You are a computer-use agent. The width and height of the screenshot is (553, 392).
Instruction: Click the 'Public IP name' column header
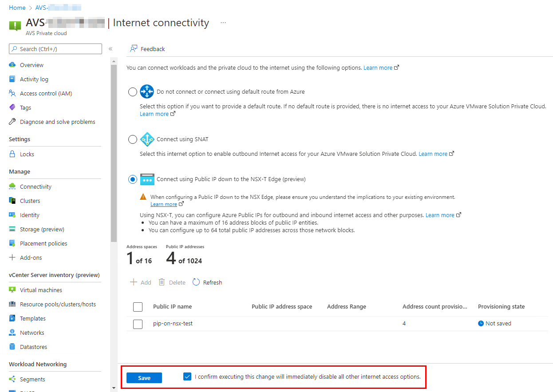173,306
